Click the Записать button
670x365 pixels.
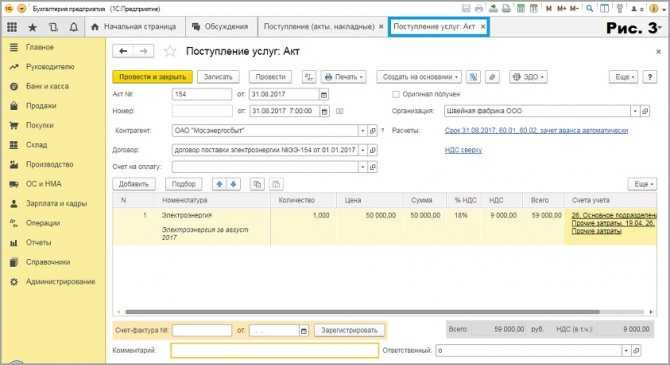218,77
